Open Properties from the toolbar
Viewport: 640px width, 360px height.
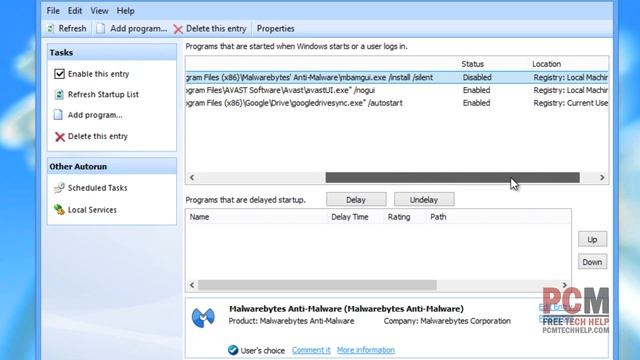(276, 29)
